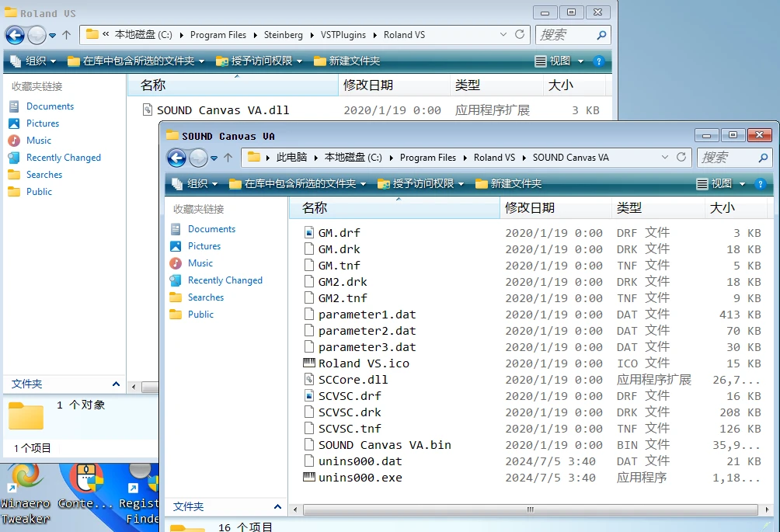
Task: Click Program Files breadcrumb in SOUND Canvas VA
Action: point(428,158)
